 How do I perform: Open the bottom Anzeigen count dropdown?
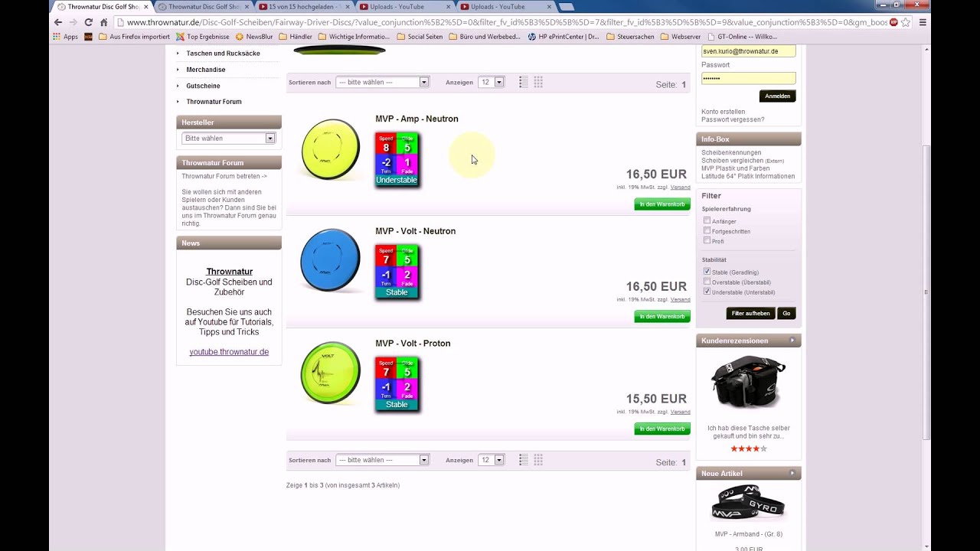491,460
